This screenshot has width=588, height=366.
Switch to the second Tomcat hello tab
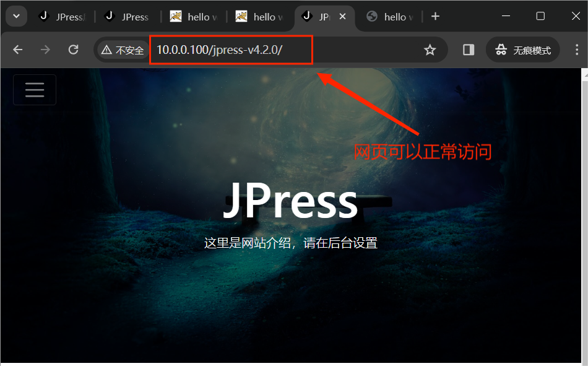tap(259, 17)
